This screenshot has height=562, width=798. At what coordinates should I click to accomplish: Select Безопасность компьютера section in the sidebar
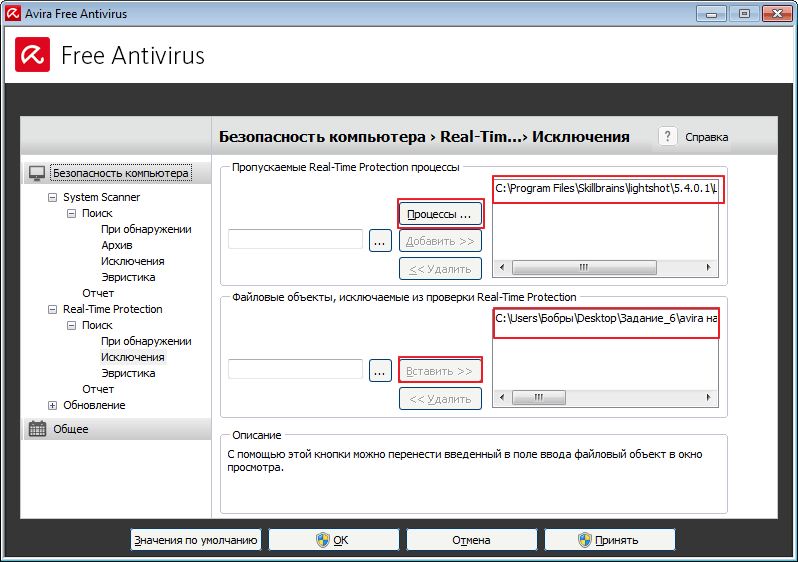pos(121,173)
